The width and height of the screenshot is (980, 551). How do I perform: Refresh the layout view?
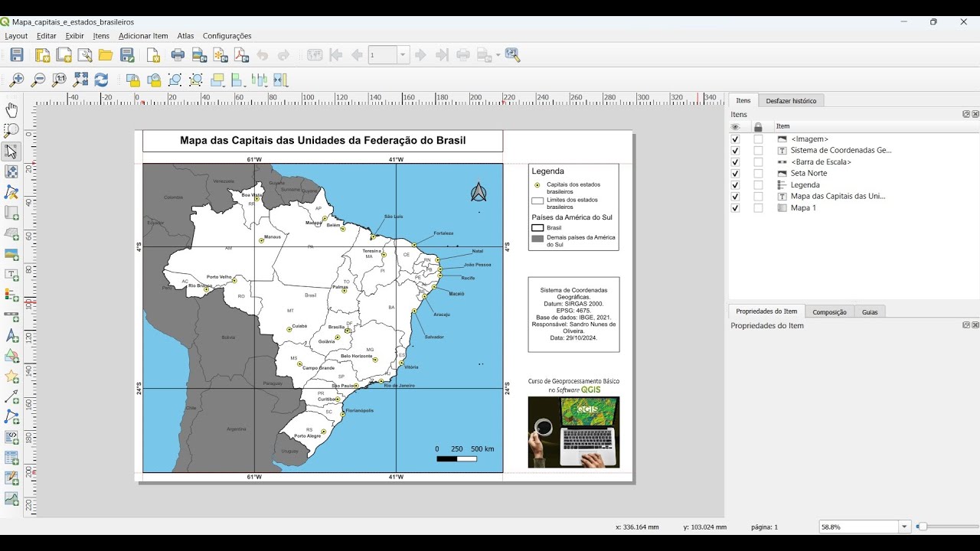pos(101,80)
